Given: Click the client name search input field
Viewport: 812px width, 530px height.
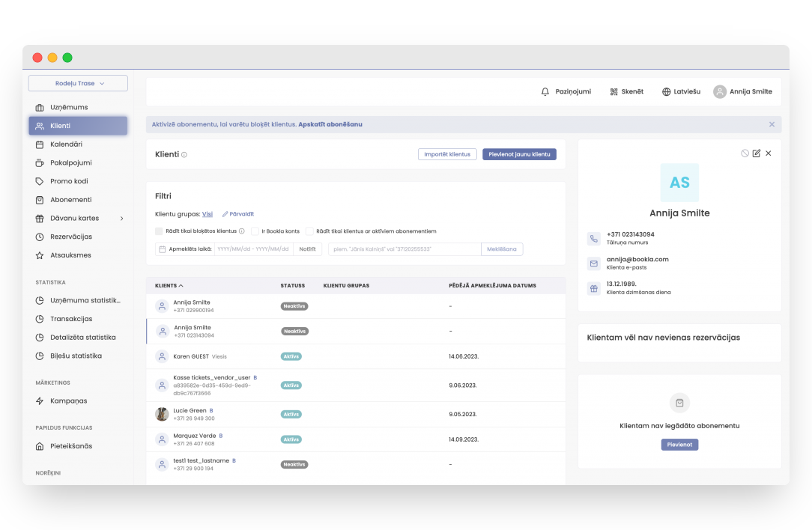Looking at the screenshot, I should click(405, 249).
